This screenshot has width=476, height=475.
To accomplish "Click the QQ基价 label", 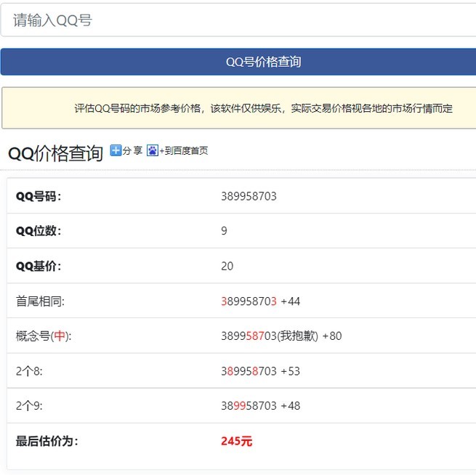I will click(39, 266).
